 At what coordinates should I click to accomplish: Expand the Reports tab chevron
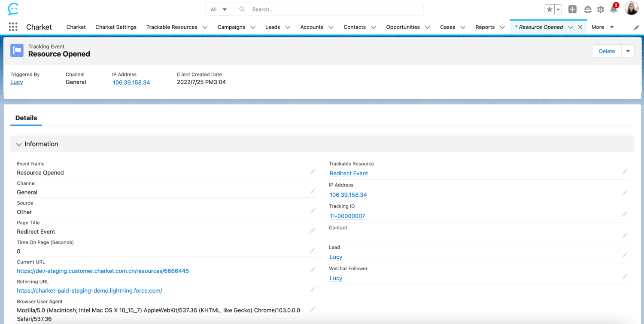(x=502, y=27)
